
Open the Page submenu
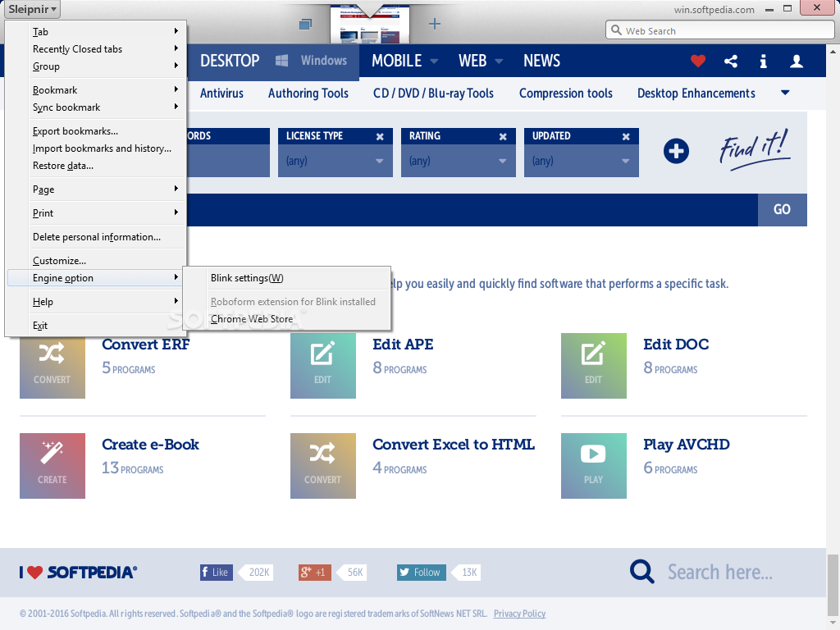pos(95,189)
